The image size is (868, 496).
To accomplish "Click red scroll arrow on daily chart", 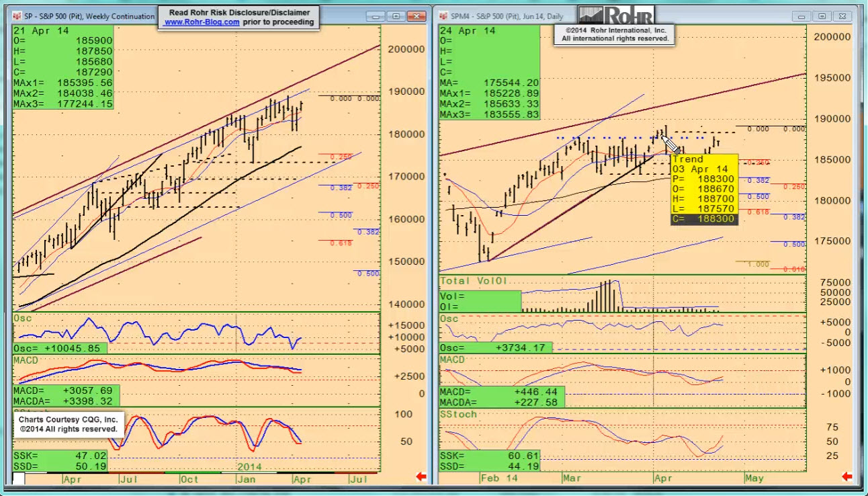I will (x=847, y=477).
